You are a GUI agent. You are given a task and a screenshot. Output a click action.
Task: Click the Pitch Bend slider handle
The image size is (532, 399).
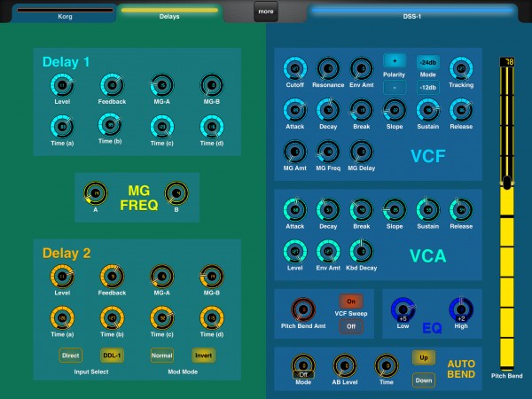[507, 183]
